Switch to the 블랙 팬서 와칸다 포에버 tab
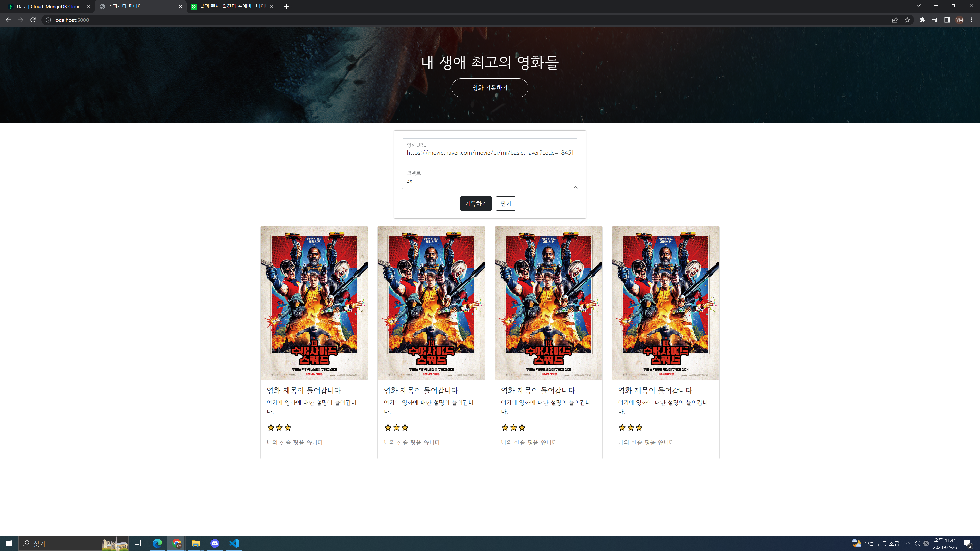The height and width of the screenshot is (551, 980). tap(232, 6)
